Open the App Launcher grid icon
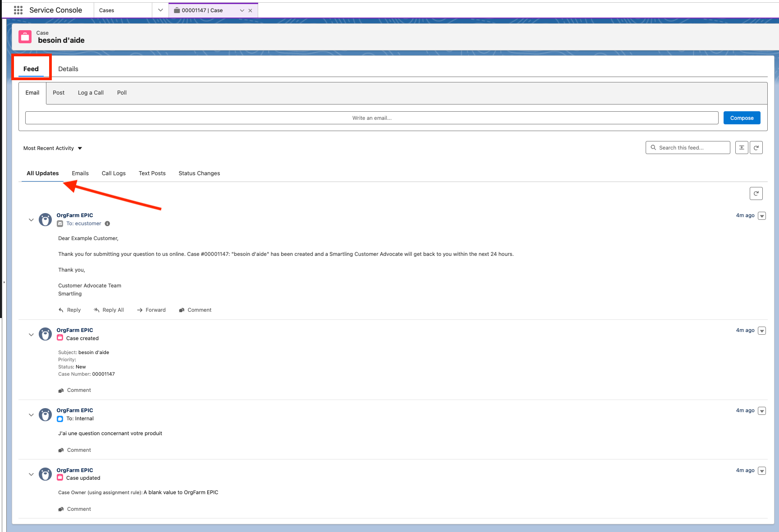 tap(18, 10)
